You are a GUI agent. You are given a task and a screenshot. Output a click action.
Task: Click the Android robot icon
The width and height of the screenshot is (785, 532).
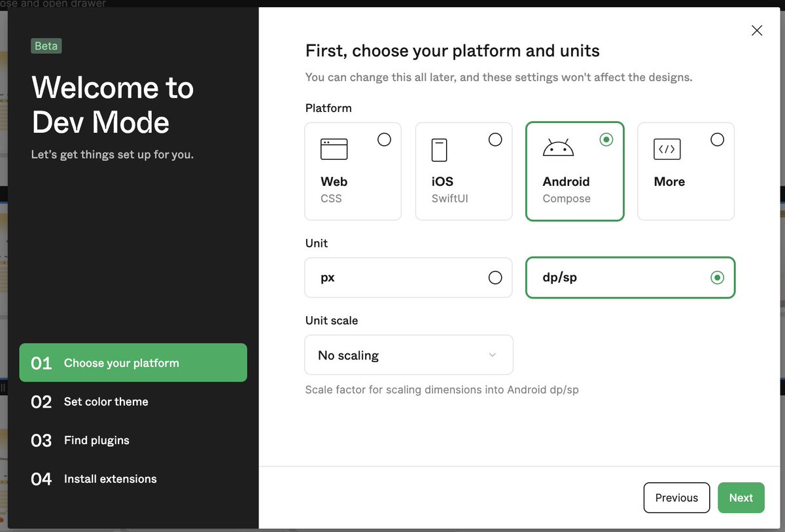[x=558, y=148]
